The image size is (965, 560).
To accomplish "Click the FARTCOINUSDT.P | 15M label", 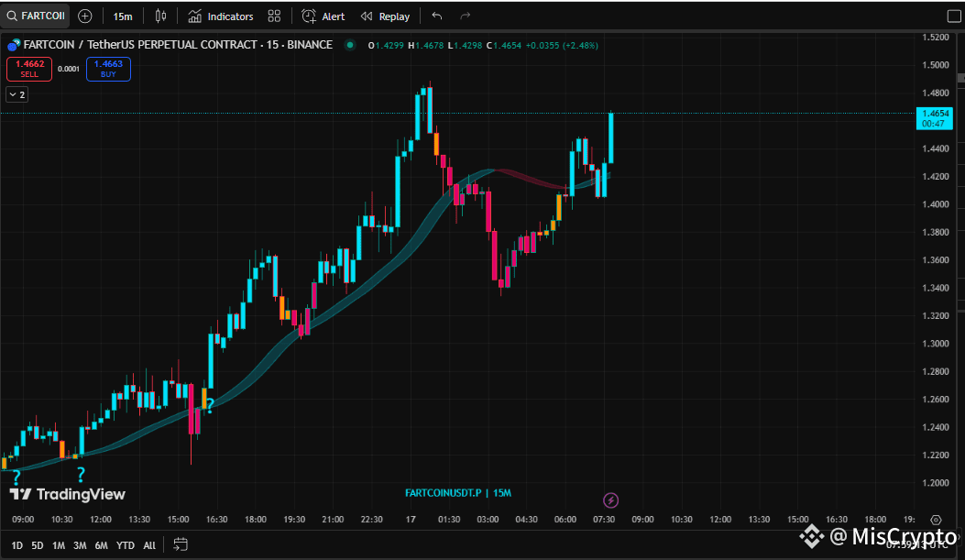I will pyautogui.click(x=458, y=493).
